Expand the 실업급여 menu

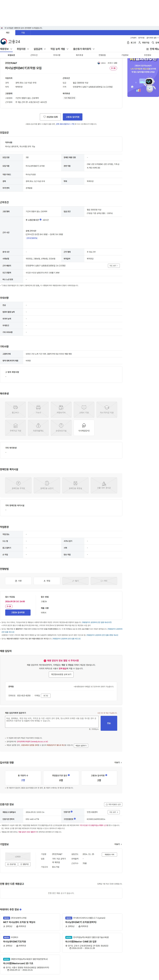(x=40, y=49)
